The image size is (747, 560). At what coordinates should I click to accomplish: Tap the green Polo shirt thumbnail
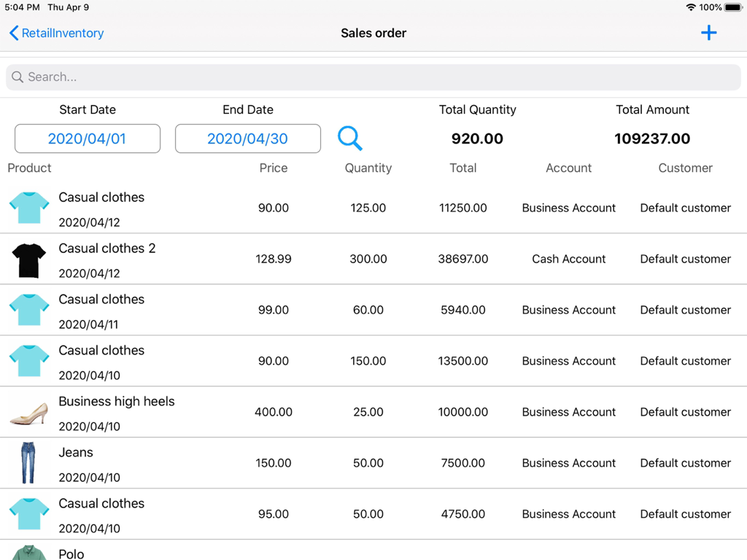(28, 553)
